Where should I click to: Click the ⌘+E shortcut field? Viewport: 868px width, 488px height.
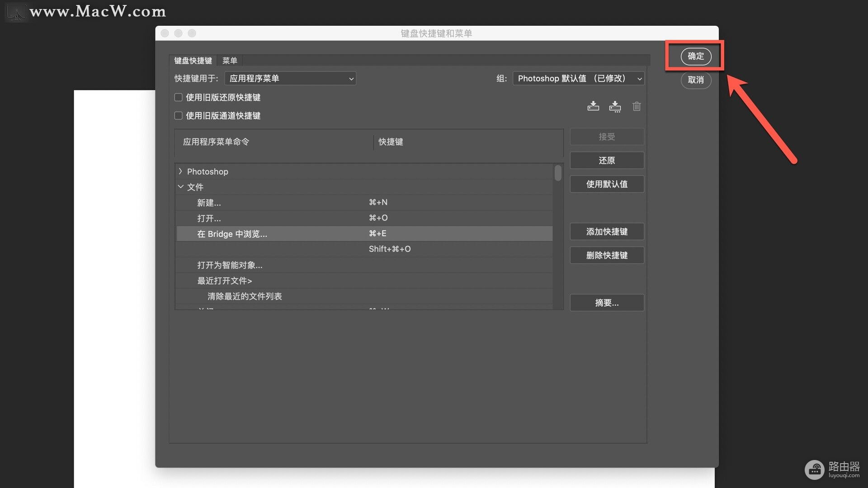[377, 234]
